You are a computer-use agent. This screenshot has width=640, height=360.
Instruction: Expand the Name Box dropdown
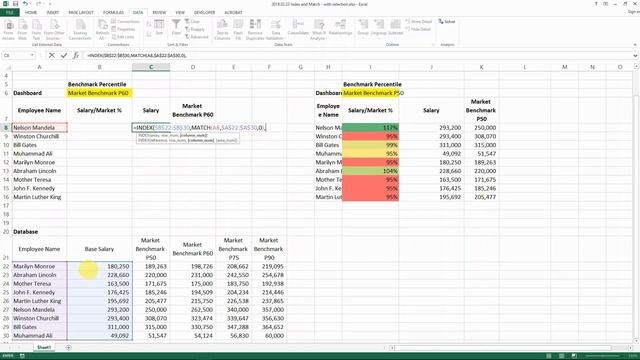(x=32, y=55)
